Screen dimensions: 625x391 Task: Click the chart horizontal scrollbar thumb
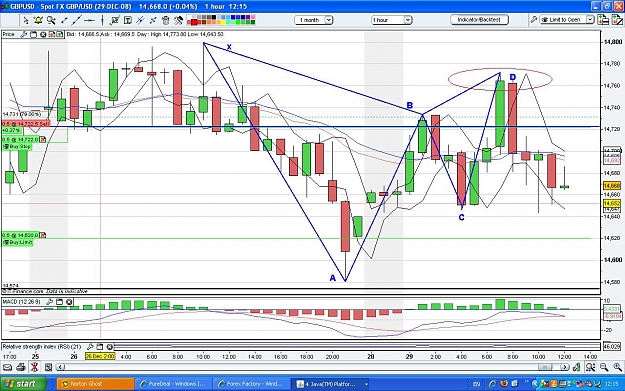(546, 367)
